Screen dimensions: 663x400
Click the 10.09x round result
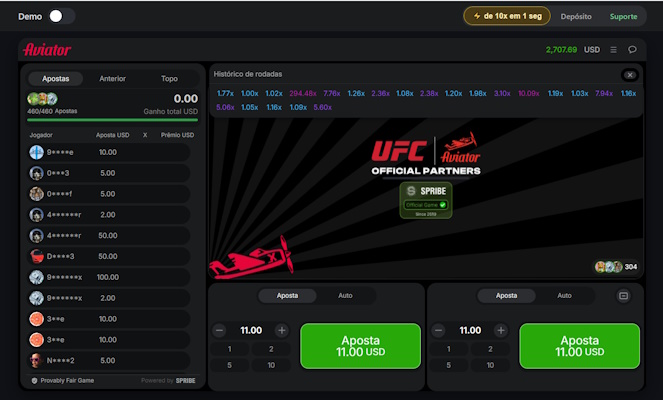tap(529, 93)
